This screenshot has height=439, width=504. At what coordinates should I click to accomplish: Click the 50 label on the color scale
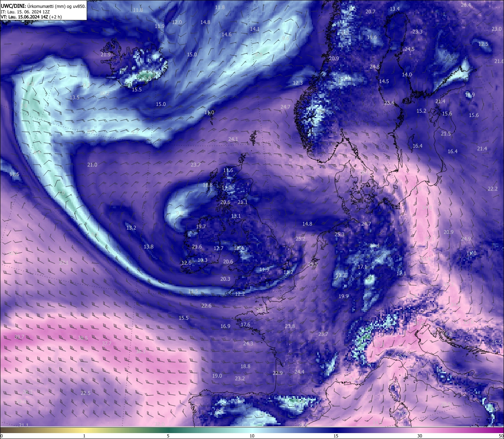(501, 436)
